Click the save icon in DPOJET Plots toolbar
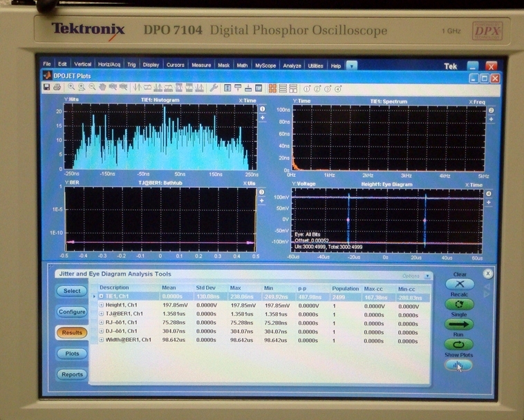 click(x=47, y=87)
